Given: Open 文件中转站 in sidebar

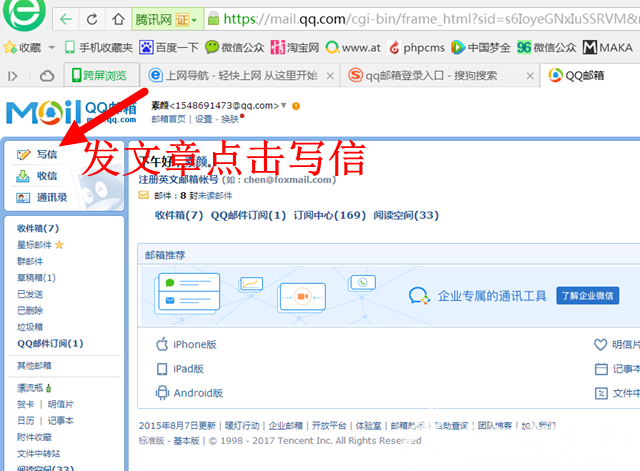Looking at the screenshot, I should pos(39,453).
